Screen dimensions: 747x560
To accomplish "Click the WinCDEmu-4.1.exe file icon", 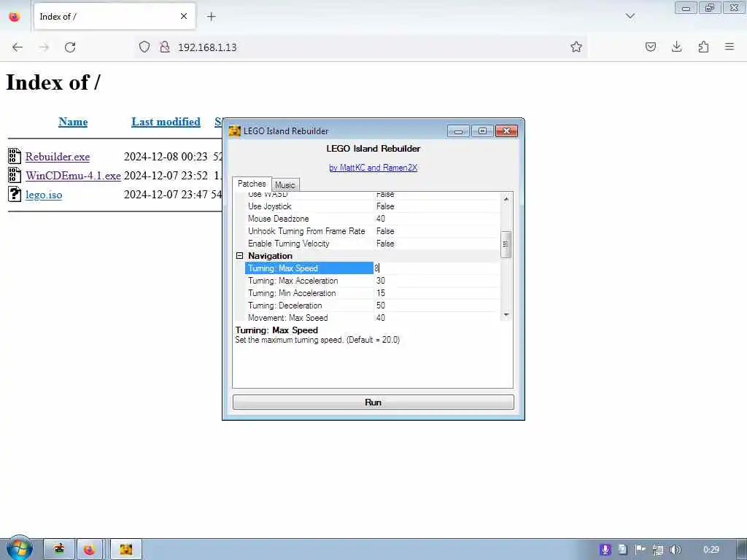I will [15, 175].
